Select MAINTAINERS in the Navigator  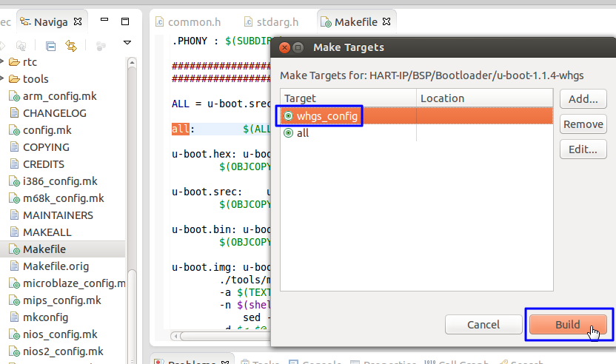click(58, 215)
